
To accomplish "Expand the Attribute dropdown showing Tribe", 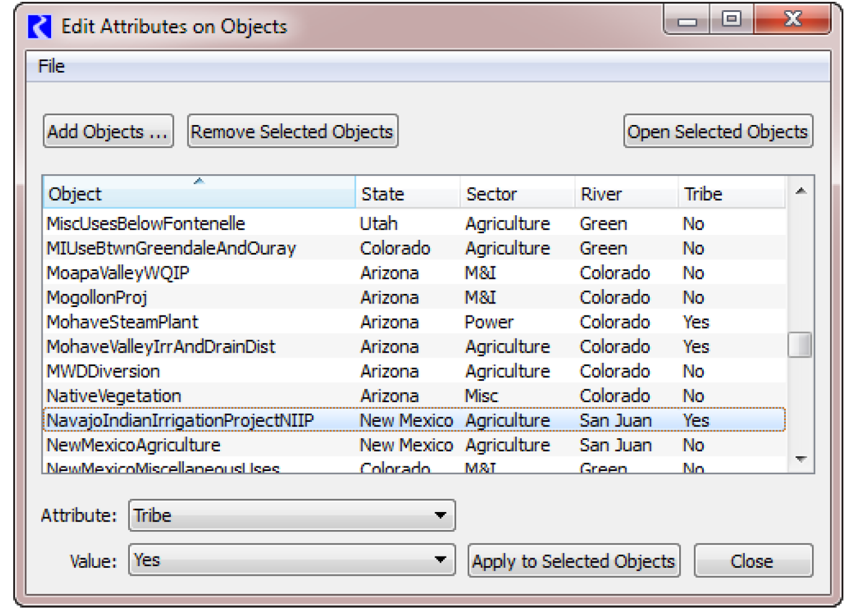I will (x=292, y=516).
